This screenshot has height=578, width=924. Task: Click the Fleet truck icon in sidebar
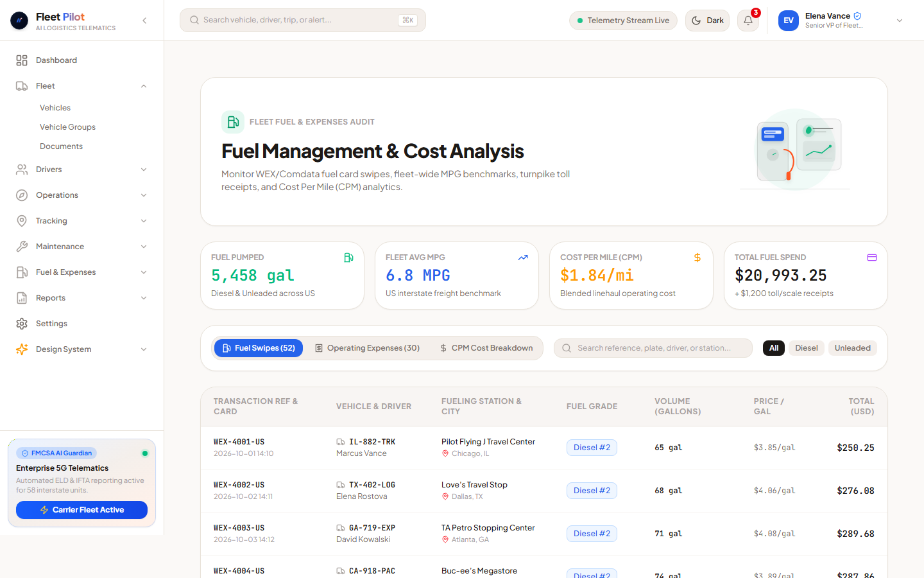[x=22, y=86]
